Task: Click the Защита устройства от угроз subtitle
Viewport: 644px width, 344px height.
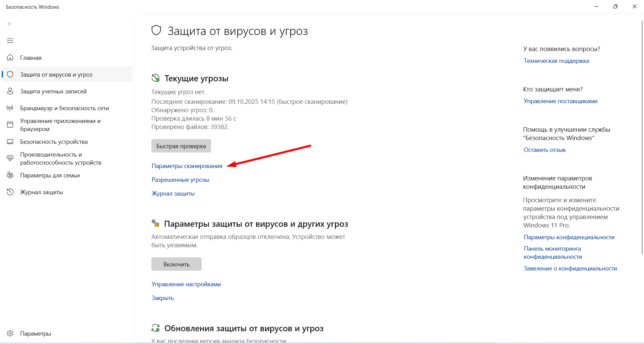Action: click(192, 48)
